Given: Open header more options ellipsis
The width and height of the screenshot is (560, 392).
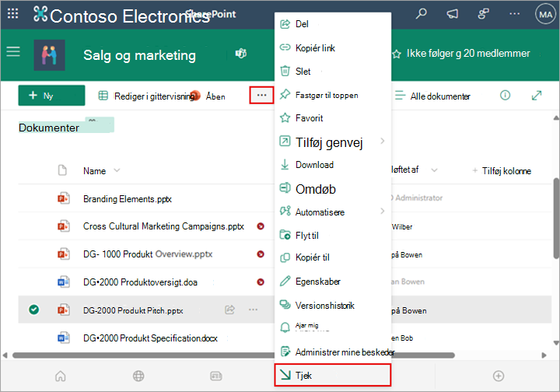Looking at the screenshot, I should [514, 14].
